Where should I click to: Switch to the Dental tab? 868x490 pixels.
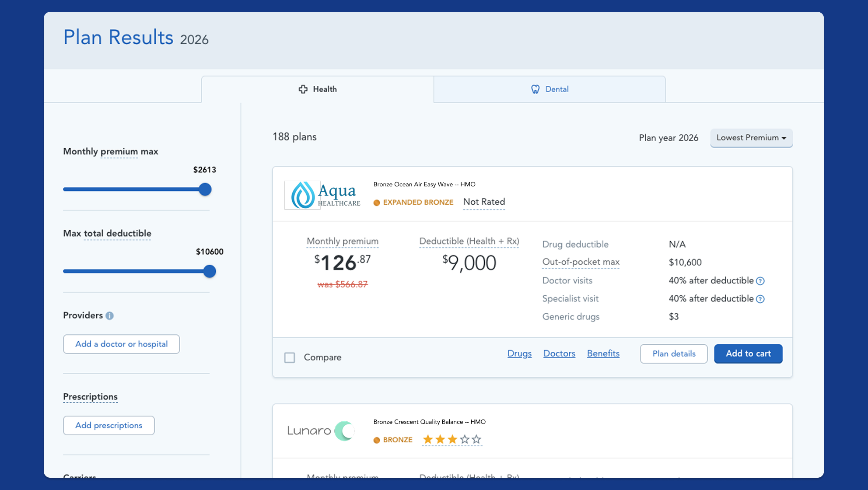click(x=549, y=89)
